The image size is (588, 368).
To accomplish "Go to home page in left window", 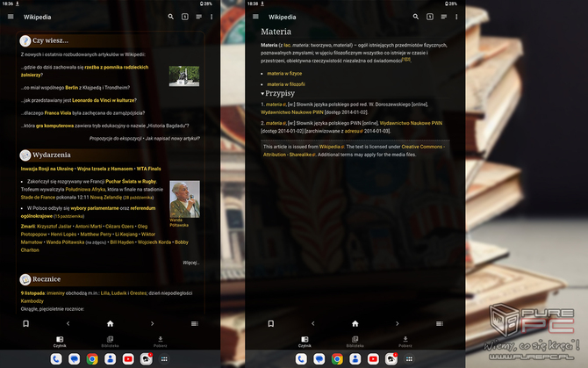I will [x=110, y=323].
